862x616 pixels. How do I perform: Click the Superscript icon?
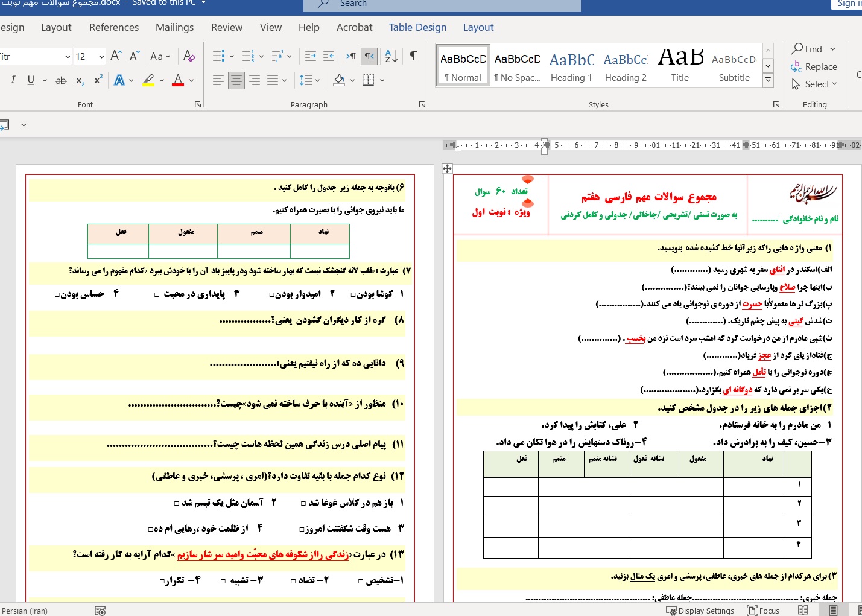pyautogui.click(x=98, y=80)
